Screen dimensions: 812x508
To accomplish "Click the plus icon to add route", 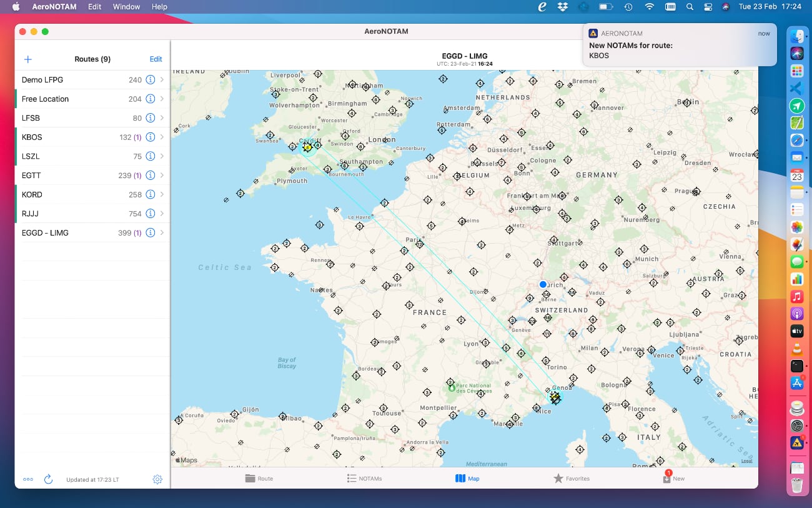I will point(27,59).
